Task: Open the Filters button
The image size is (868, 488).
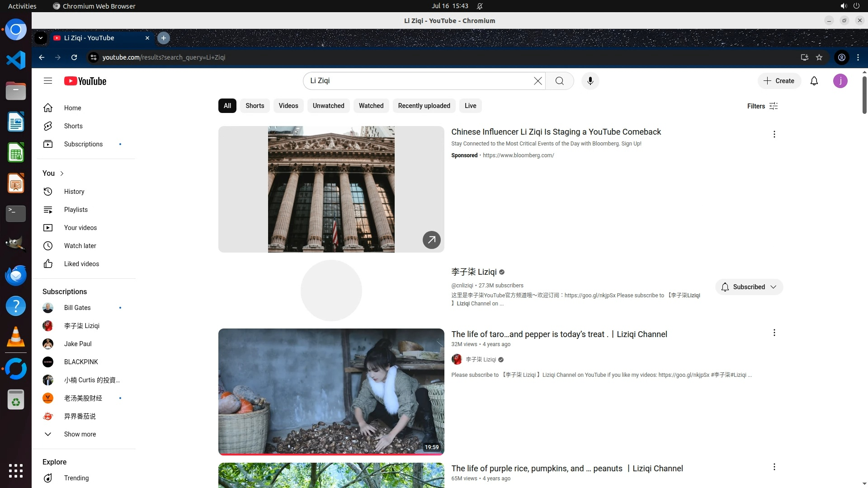Action: (762, 106)
